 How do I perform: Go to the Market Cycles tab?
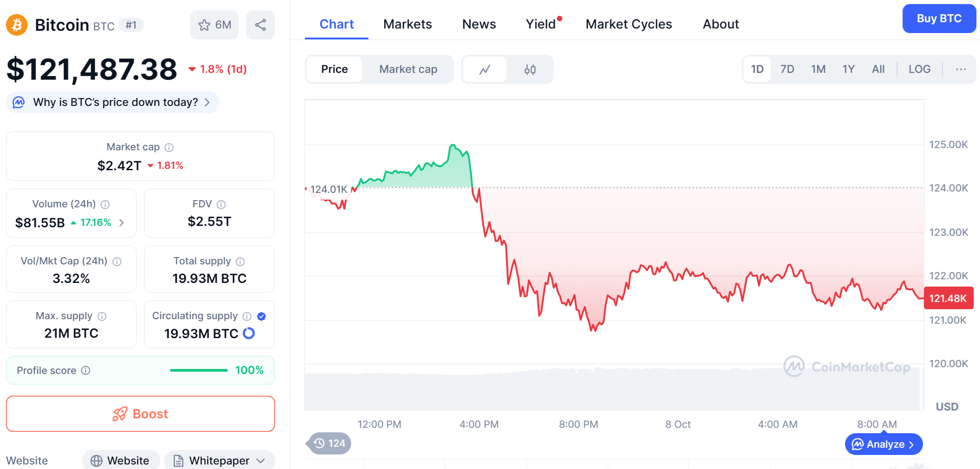tap(628, 24)
